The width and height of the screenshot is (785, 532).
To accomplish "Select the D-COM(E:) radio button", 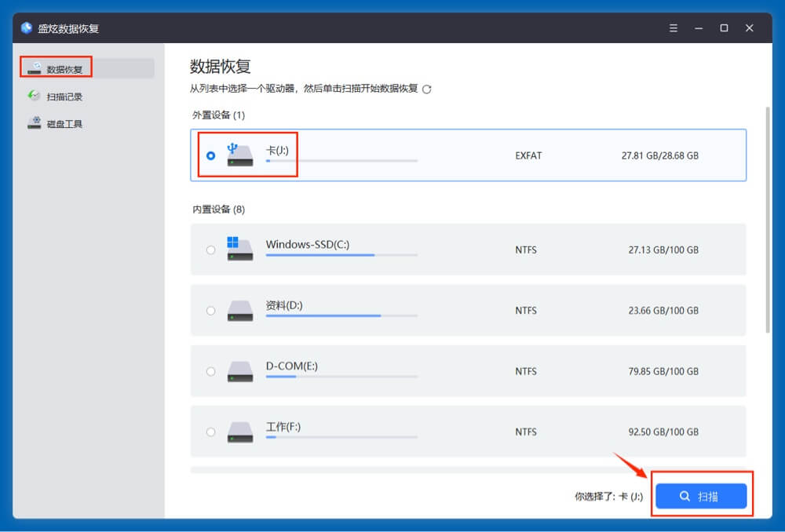I will click(210, 371).
